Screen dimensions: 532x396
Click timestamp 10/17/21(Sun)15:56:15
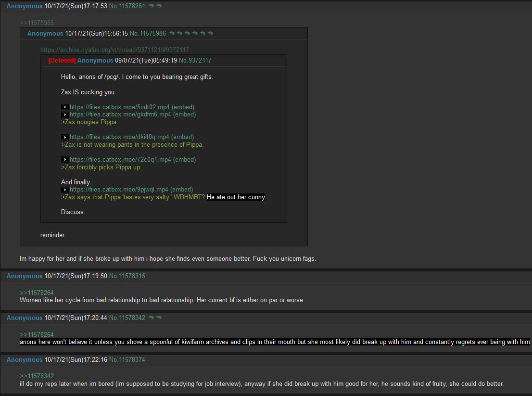tap(96, 33)
